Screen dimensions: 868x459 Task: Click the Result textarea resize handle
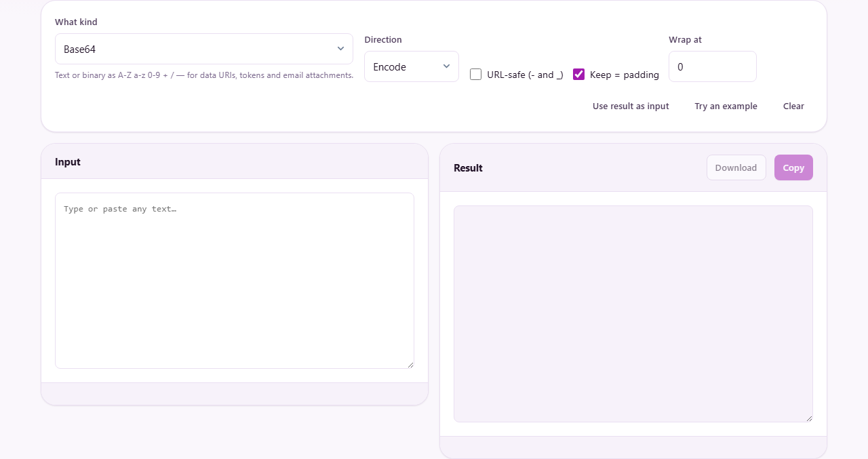coord(809,418)
